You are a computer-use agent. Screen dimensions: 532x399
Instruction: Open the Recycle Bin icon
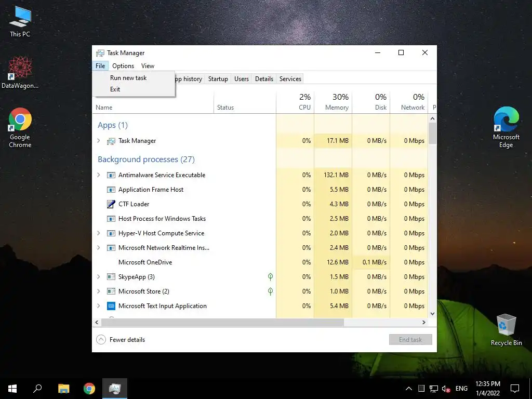click(506, 330)
